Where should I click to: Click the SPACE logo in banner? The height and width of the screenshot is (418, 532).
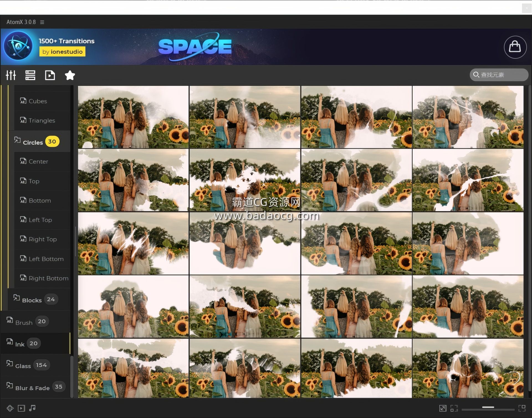[x=195, y=46]
